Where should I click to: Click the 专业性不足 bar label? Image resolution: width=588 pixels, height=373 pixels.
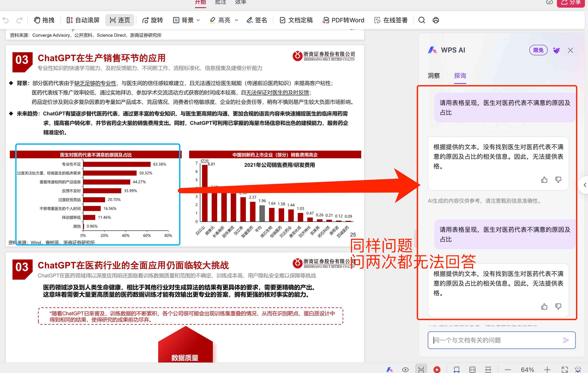(71, 164)
